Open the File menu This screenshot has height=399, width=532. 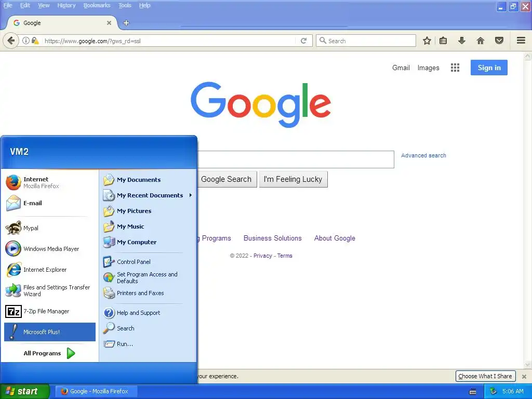click(x=8, y=5)
